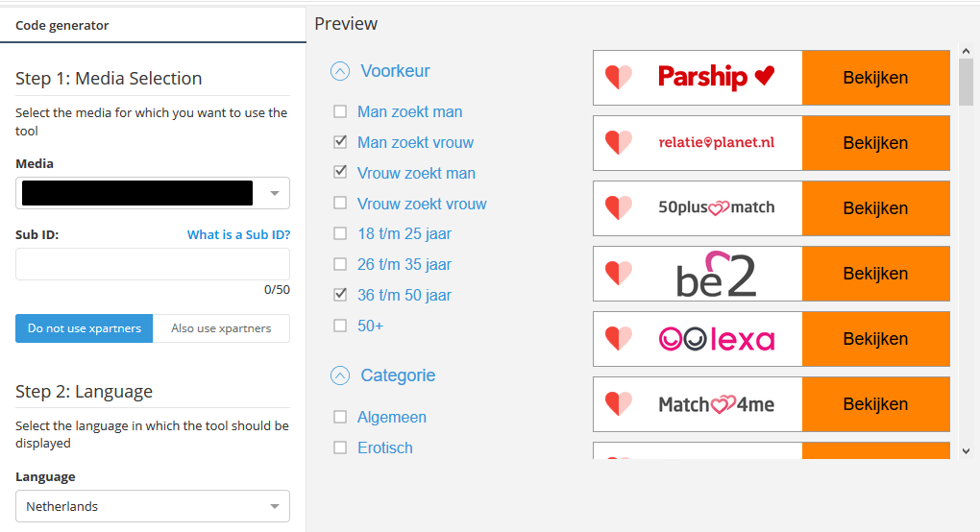Open the Media dropdown arrow

coord(275,194)
